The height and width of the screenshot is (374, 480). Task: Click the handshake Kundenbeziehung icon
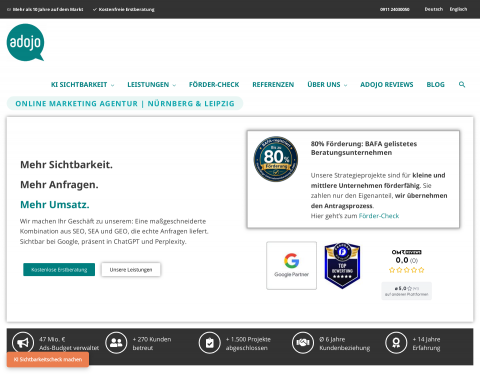click(x=303, y=343)
